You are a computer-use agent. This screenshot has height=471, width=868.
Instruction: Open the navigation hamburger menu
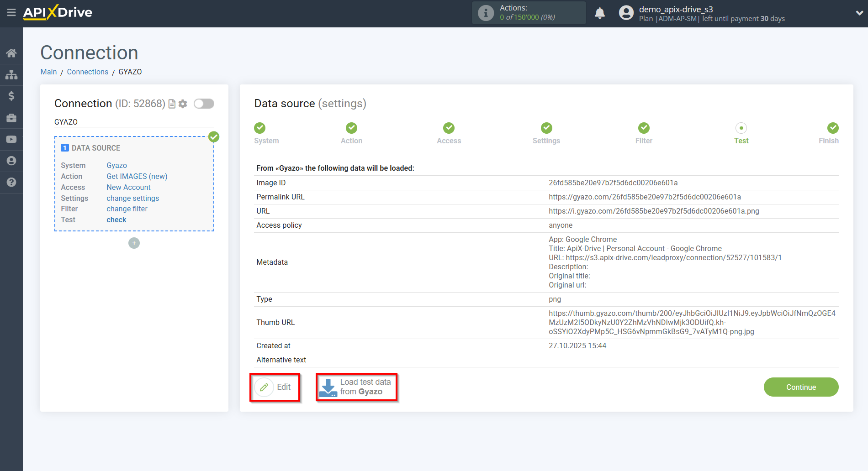(x=11, y=13)
